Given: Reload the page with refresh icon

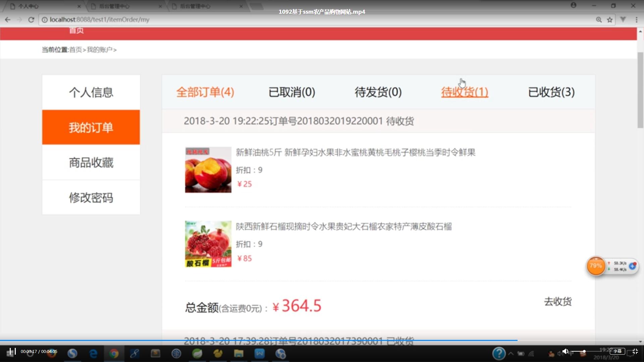Looking at the screenshot, I should point(31,20).
